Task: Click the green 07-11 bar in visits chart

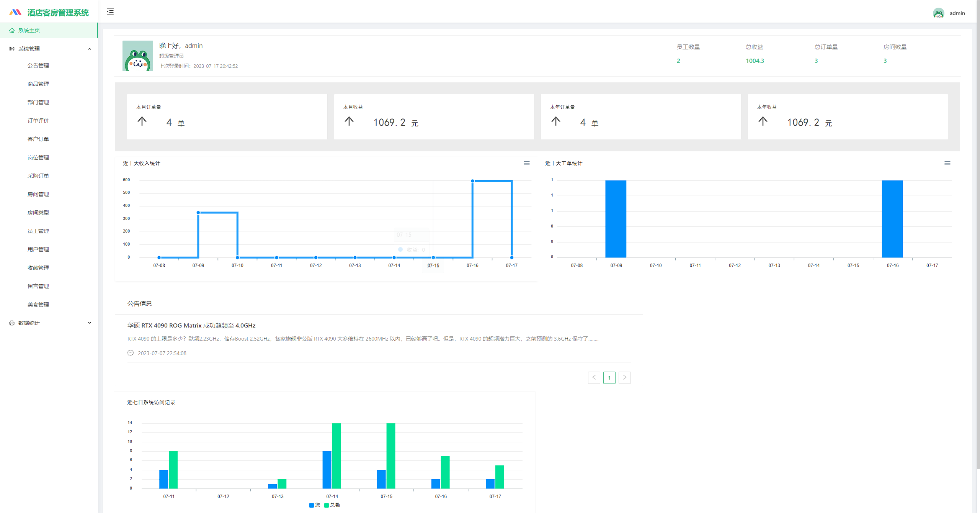Action: pyautogui.click(x=173, y=470)
